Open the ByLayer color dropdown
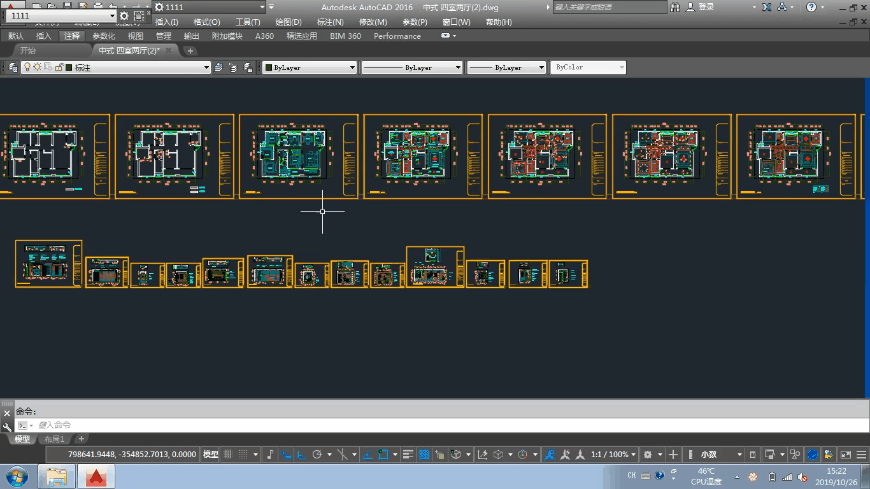 coord(309,67)
